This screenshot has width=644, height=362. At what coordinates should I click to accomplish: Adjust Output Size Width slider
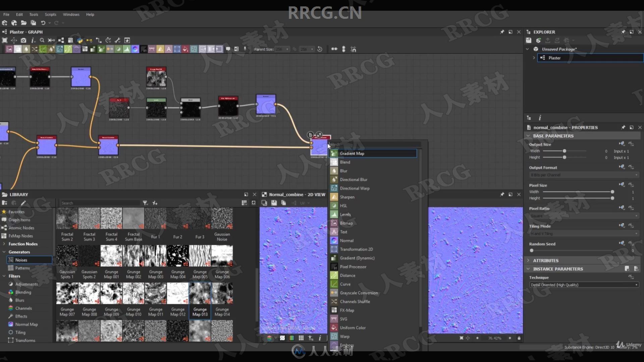(x=565, y=151)
